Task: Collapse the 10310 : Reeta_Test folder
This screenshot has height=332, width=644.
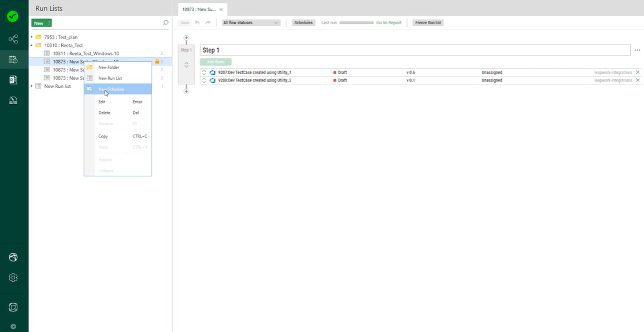Action: click(x=32, y=45)
